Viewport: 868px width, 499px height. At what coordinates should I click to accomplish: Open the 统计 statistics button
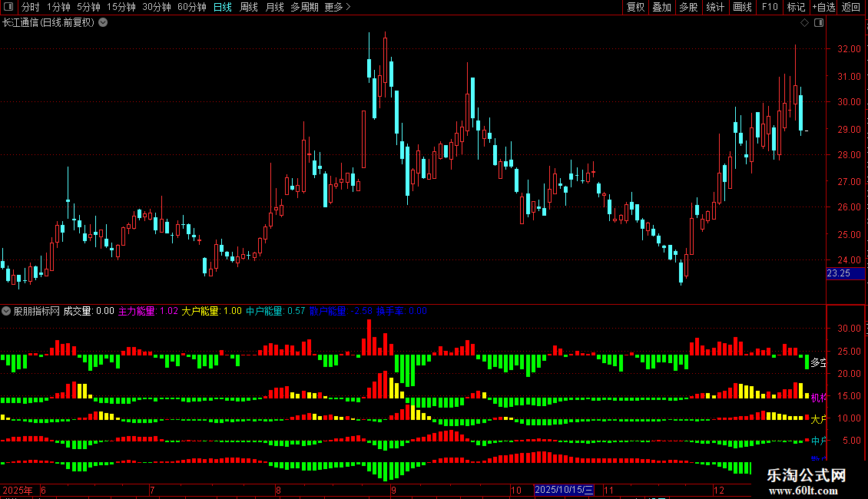tap(715, 7)
